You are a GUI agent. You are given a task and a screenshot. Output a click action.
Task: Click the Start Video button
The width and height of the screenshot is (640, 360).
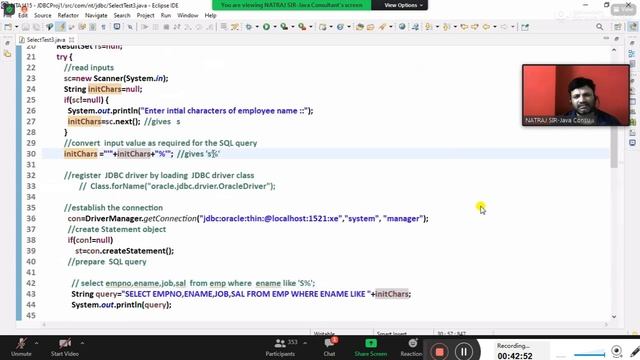click(x=64, y=347)
